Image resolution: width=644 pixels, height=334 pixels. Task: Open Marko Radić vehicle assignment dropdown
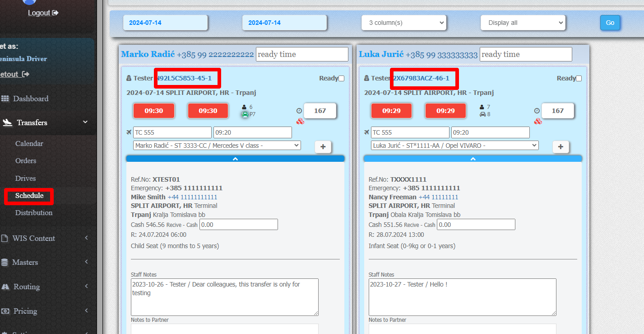(x=217, y=146)
